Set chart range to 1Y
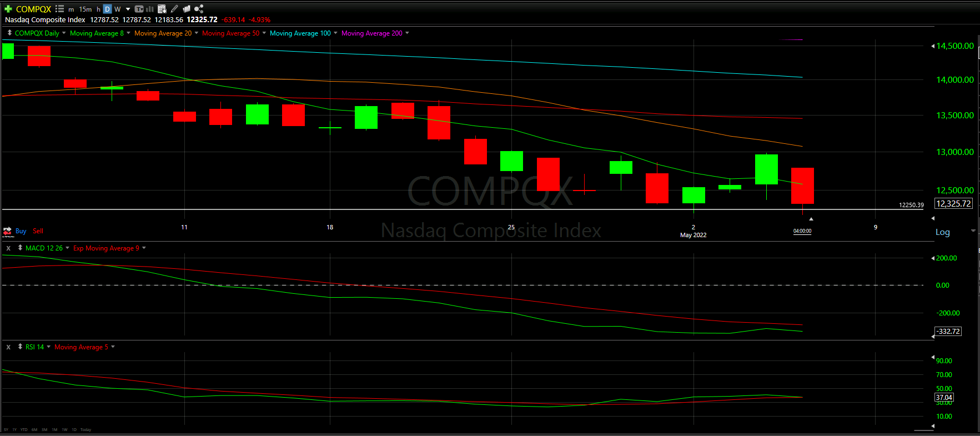 tap(14, 430)
